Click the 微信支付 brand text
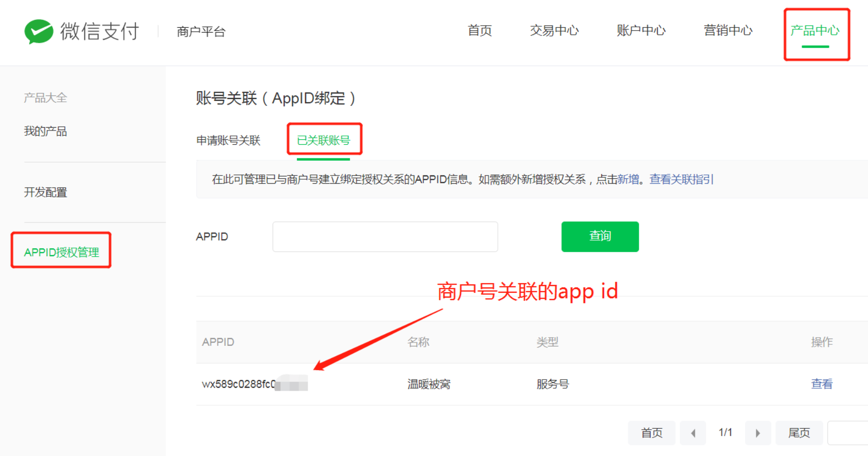 pos(99,32)
